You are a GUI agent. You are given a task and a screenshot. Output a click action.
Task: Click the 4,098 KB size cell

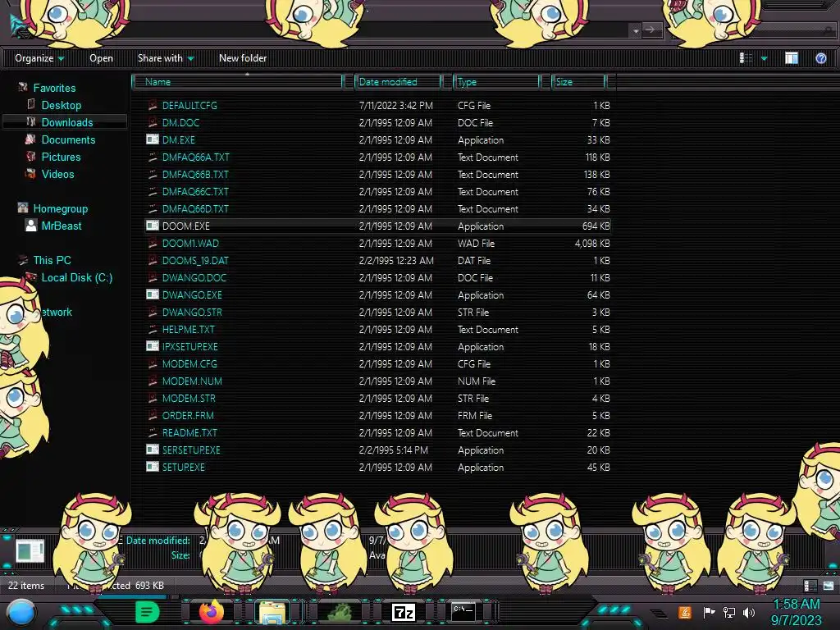click(592, 243)
